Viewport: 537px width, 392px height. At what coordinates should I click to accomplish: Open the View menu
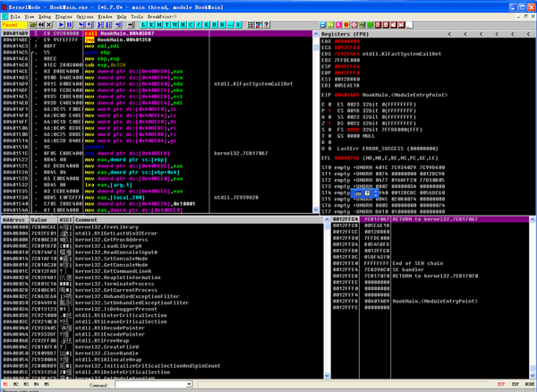30,16
